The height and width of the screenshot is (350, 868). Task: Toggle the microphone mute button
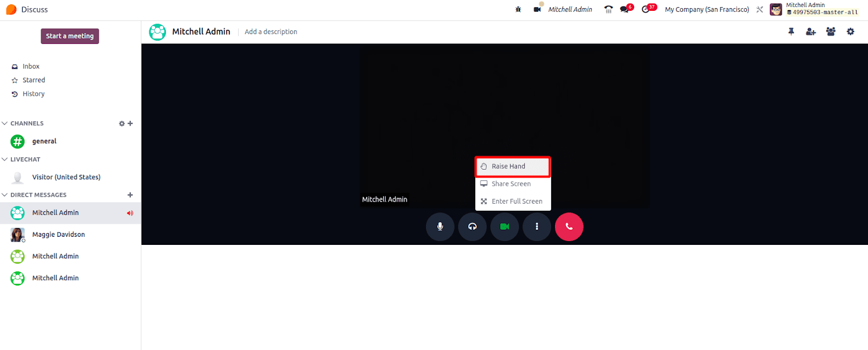pyautogui.click(x=440, y=226)
